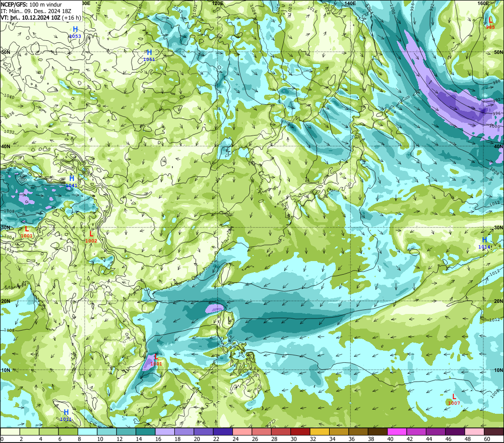The height and width of the screenshot is (443, 504).
Task: Click the 40N label on left edge
Action: (x=6, y=146)
